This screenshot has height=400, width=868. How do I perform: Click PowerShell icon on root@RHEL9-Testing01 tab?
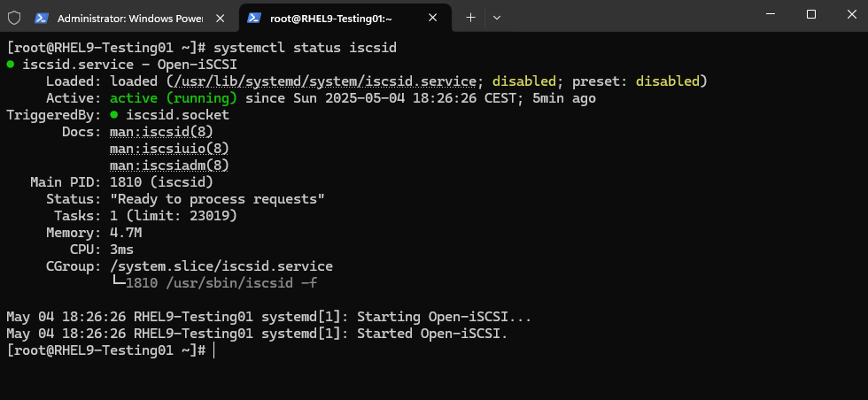point(254,19)
